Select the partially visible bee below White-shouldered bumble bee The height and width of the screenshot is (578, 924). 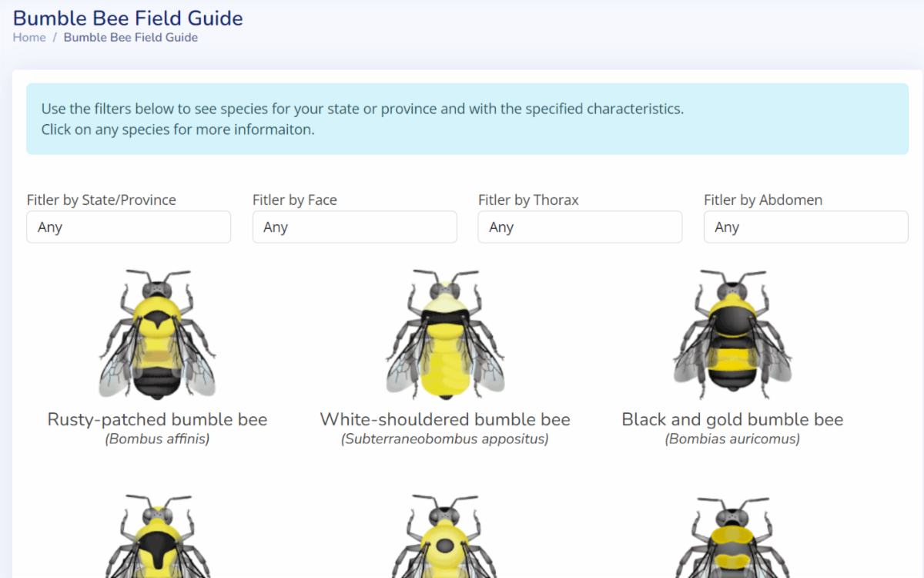[445, 538]
